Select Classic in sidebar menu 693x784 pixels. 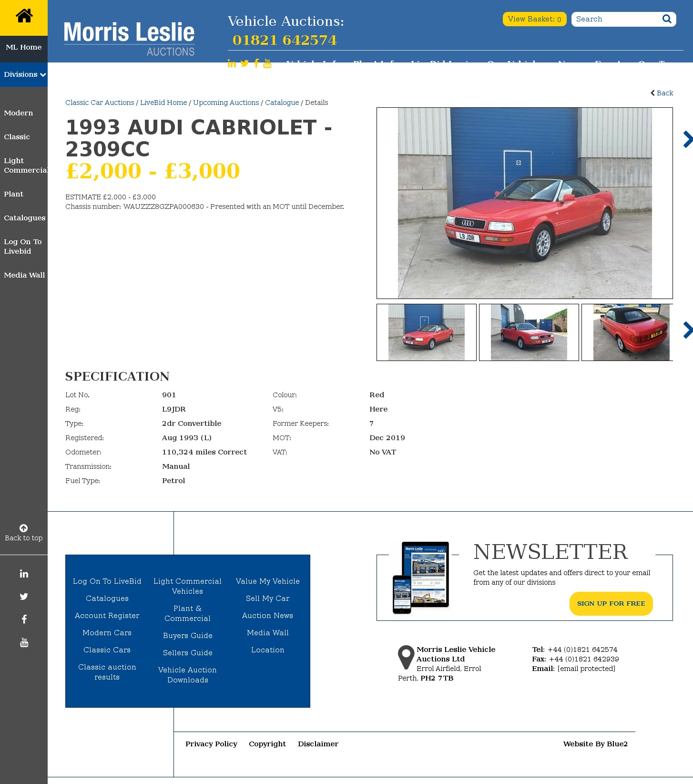[x=17, y=137]
